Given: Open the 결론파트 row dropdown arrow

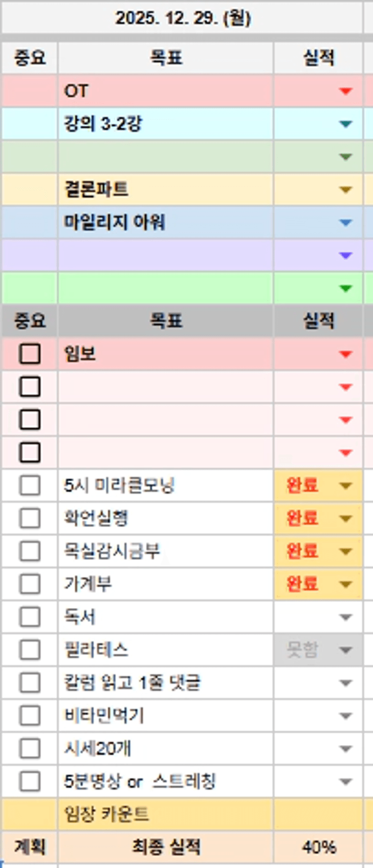Looking at the screenshot, I should (345, 190).
